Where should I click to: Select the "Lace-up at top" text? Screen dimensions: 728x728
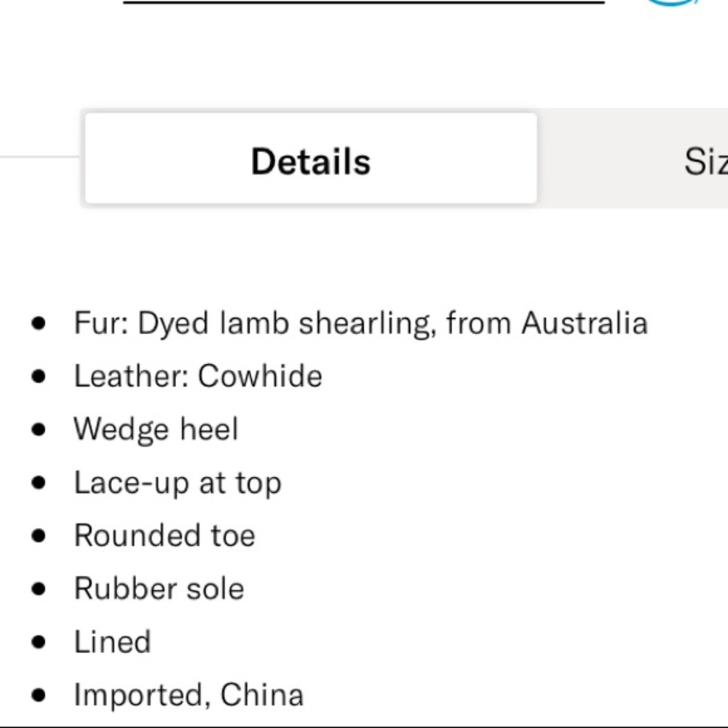tap(178, 483)
